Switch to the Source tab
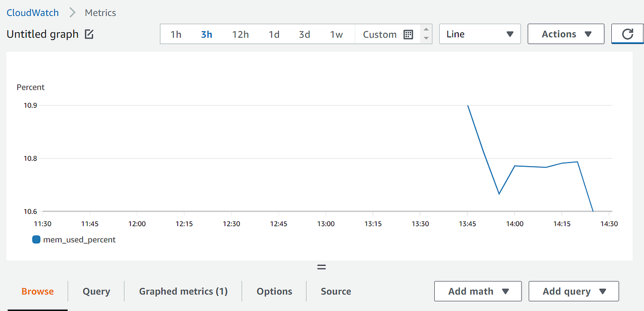 (335, 291)
